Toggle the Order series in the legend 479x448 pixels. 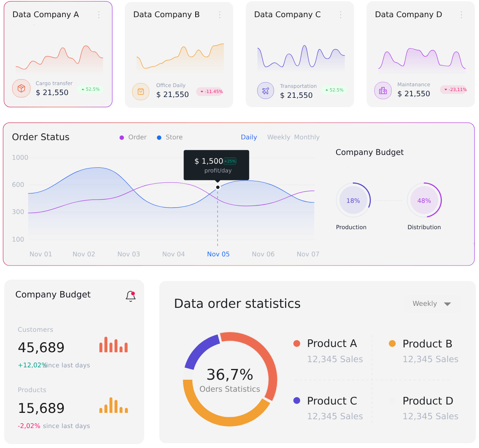click(133, 137)
